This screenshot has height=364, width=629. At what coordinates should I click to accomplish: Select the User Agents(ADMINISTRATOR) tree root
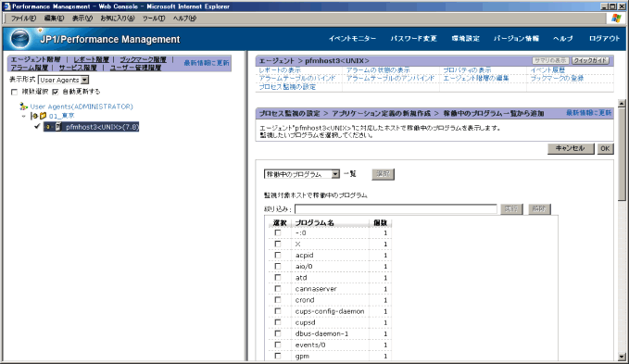pos(82,107)
